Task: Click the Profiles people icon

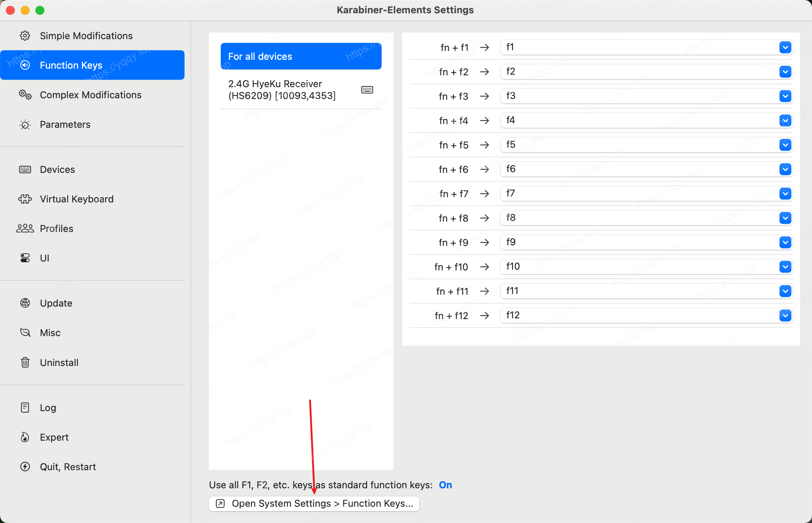Action: (25, 229)
